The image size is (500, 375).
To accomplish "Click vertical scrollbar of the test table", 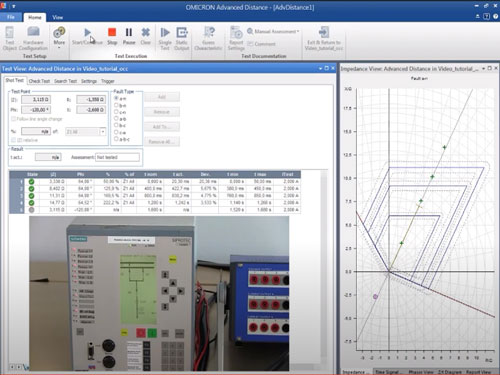I will pos(324,267).
